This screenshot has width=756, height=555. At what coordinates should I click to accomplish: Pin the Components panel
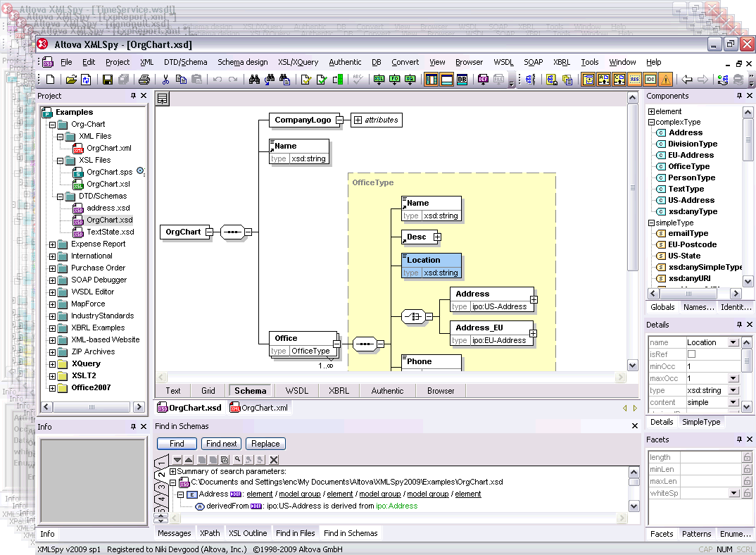(x=740, y=96)
